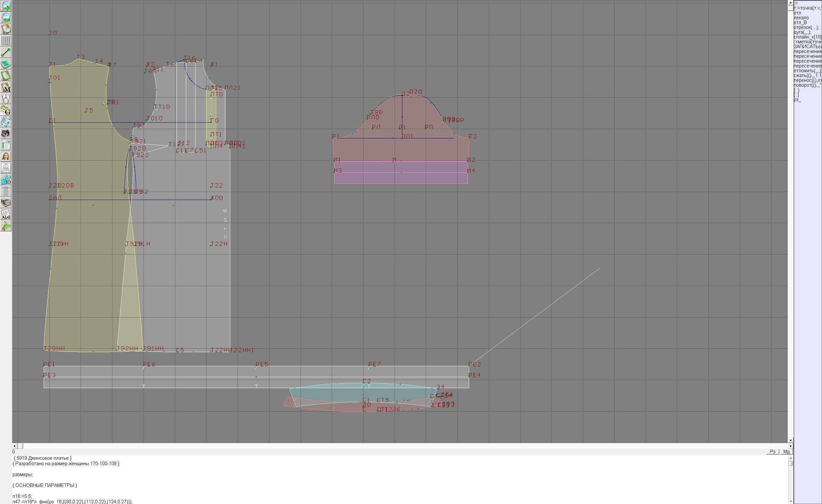Screen dimensions: 822x504
Task: Open the compass measurement tool icon
Action: pyautogui.click(x=6, y=99)
